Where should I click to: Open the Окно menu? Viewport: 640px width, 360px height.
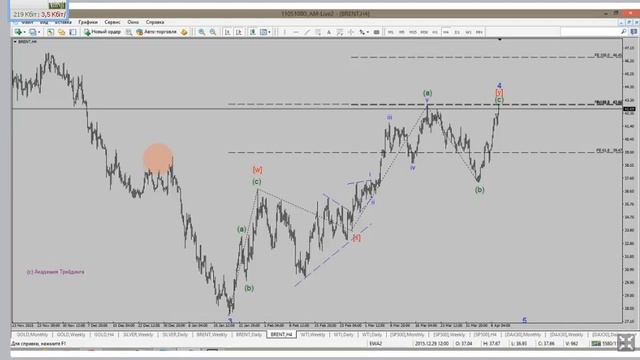click(133, 22)
